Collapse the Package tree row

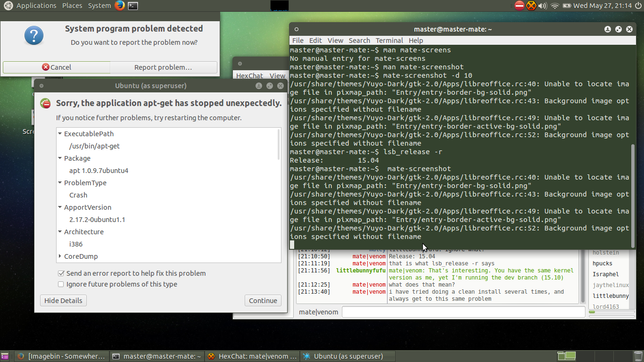60,158
